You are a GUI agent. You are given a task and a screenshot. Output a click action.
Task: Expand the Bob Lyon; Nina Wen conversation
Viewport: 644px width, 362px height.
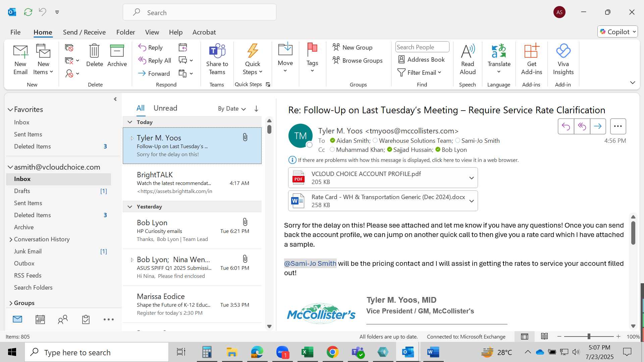pyautogui.click(x=132, y=260)
